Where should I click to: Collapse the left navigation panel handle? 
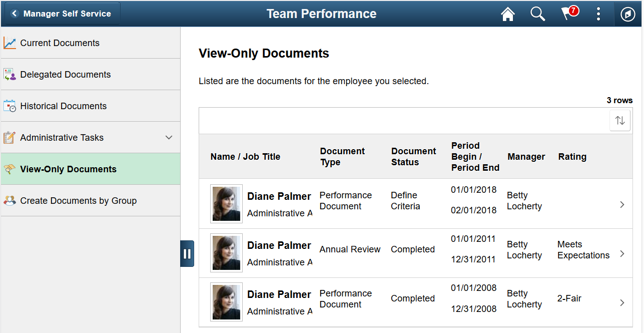coord(187,253)
